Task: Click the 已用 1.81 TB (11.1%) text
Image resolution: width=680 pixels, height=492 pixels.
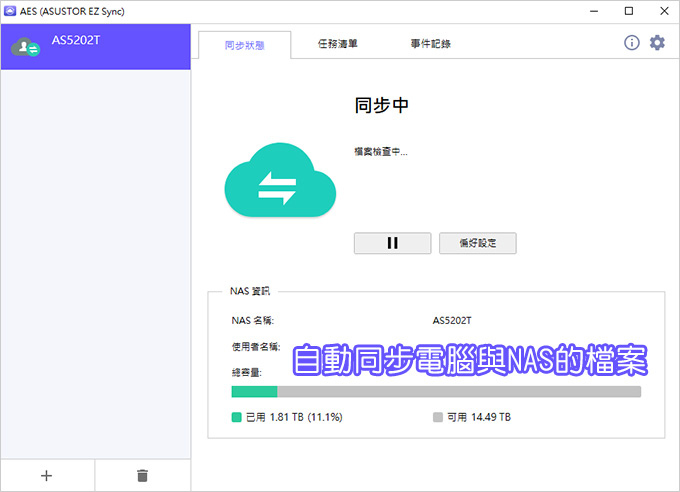Action: pos(294,417)
